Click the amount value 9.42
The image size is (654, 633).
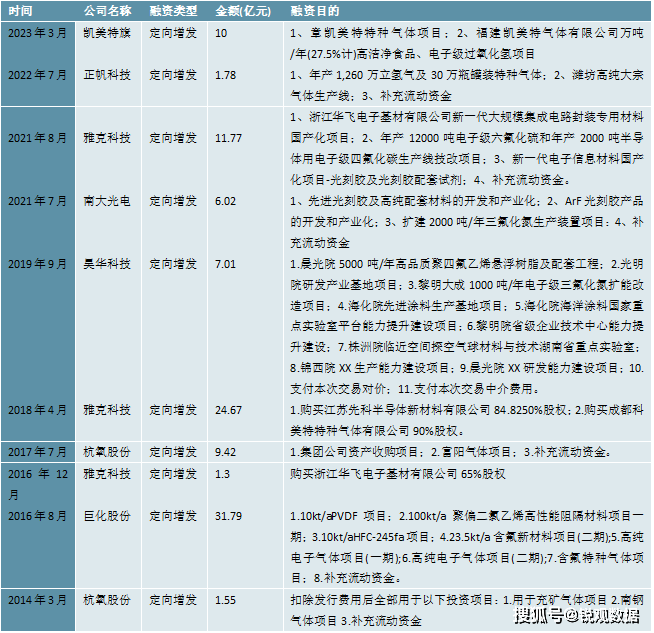pyautogui.click(x=225, y=452)
